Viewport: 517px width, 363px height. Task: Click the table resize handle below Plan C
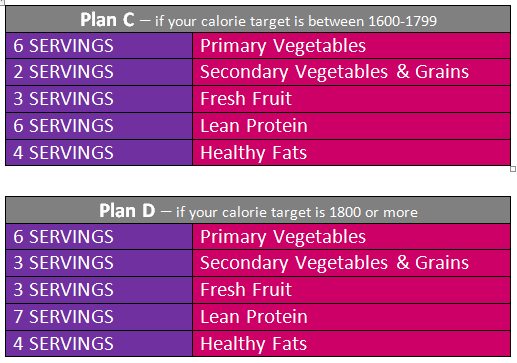tap(513, 169)
